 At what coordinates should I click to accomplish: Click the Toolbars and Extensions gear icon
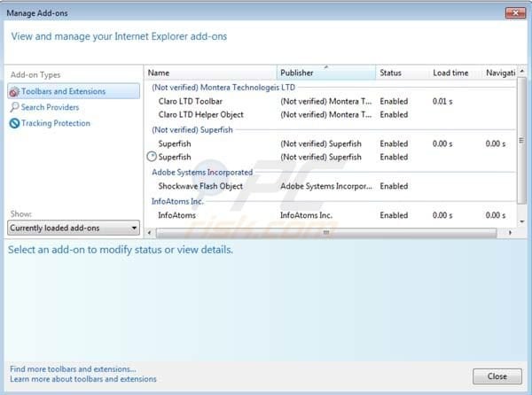(14, 91)
